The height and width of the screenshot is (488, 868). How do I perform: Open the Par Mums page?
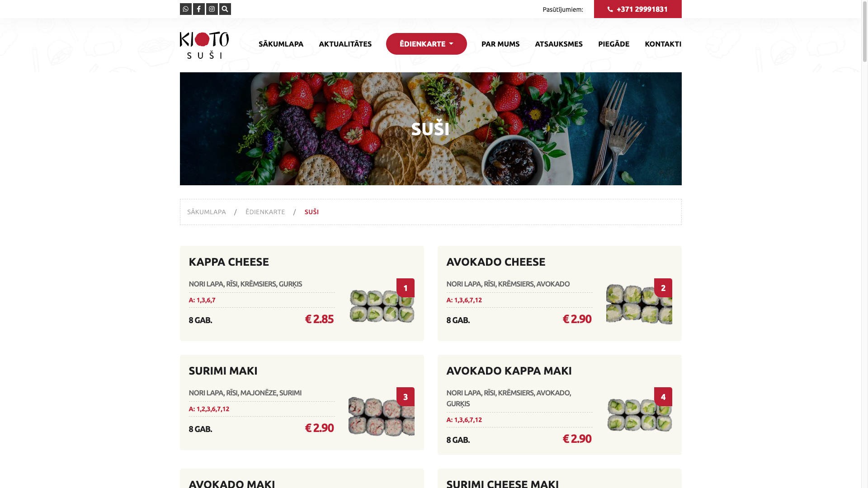500,44
